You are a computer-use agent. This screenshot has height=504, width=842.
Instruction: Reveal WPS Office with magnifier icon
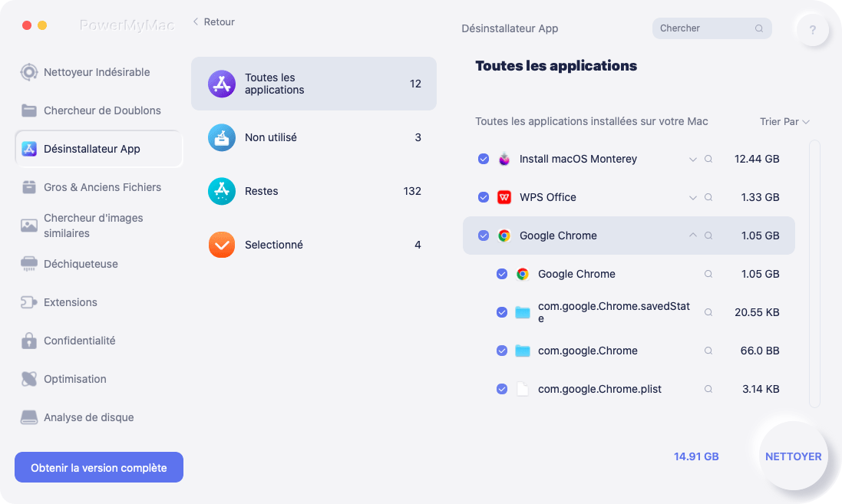click(x=708, y=197)
